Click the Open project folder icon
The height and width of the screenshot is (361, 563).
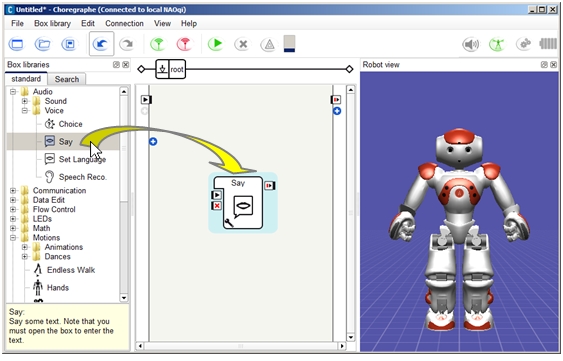(43, 44)
